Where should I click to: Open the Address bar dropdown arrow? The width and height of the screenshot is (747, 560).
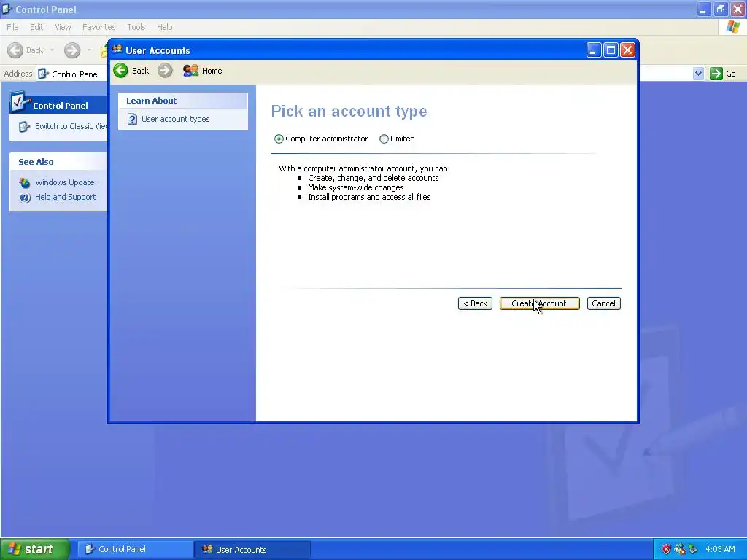[x=698, y=74]
